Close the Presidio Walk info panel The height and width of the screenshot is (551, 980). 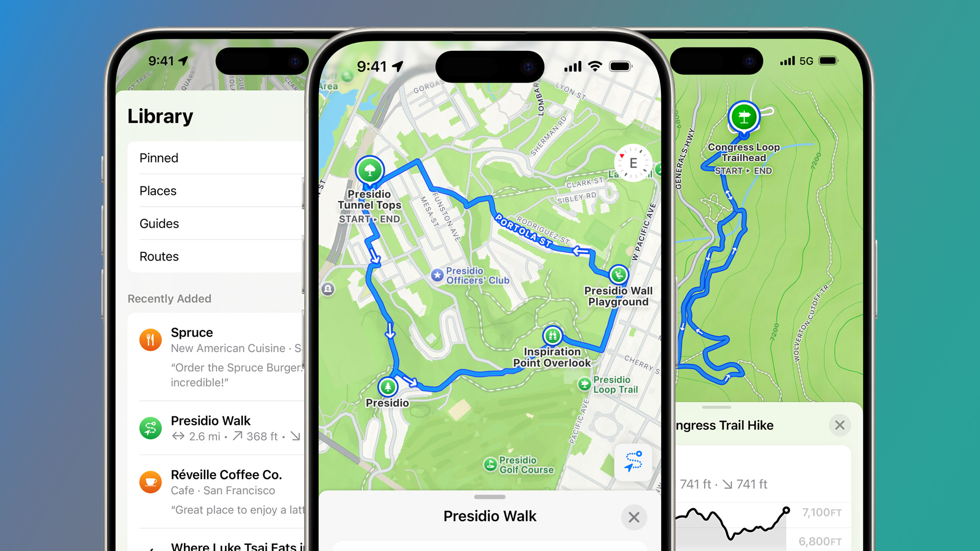[631, 517]
